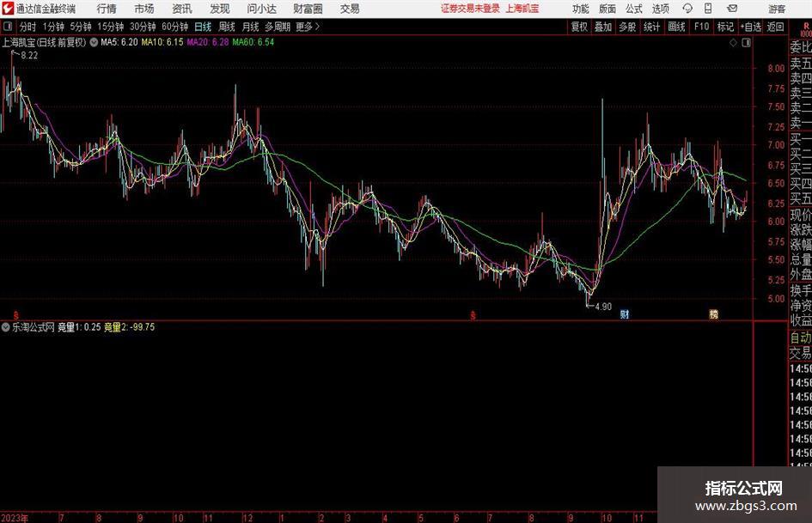Click the 标记 mark button

click(725, 27)
